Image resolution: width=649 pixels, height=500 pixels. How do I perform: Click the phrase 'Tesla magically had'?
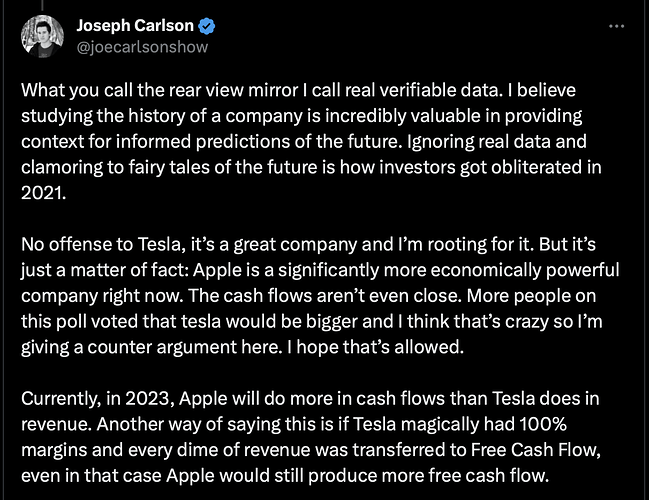coord(434,424)
